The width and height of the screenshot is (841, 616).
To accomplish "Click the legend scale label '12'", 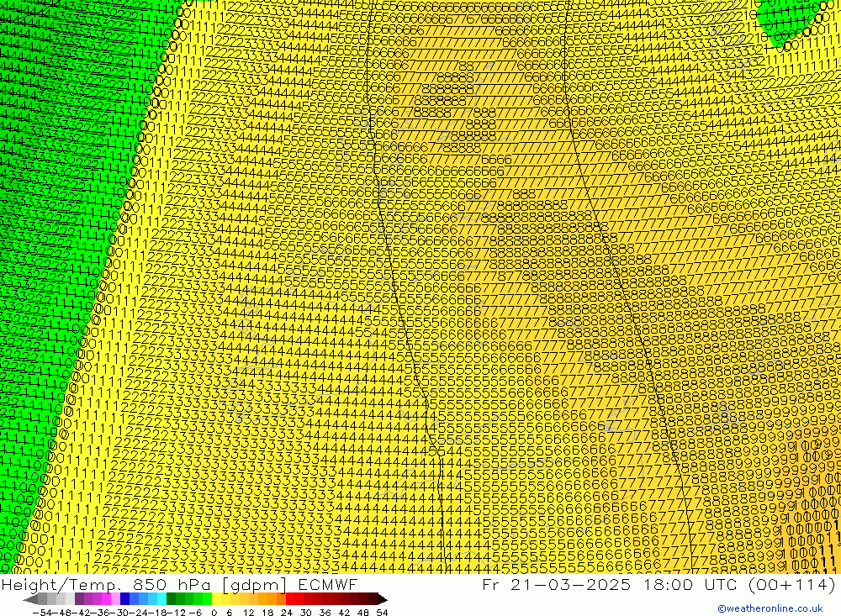I will click(x=248, y=613).
